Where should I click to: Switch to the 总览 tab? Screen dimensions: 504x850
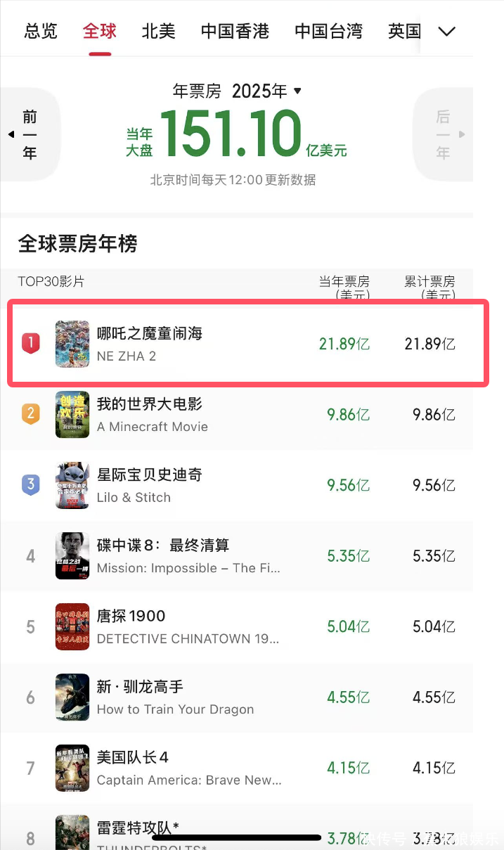[x=41, y=32]
